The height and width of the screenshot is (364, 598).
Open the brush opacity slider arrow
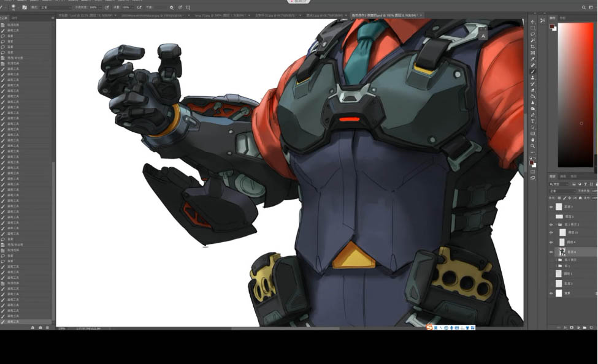click(x=101, y=7)
